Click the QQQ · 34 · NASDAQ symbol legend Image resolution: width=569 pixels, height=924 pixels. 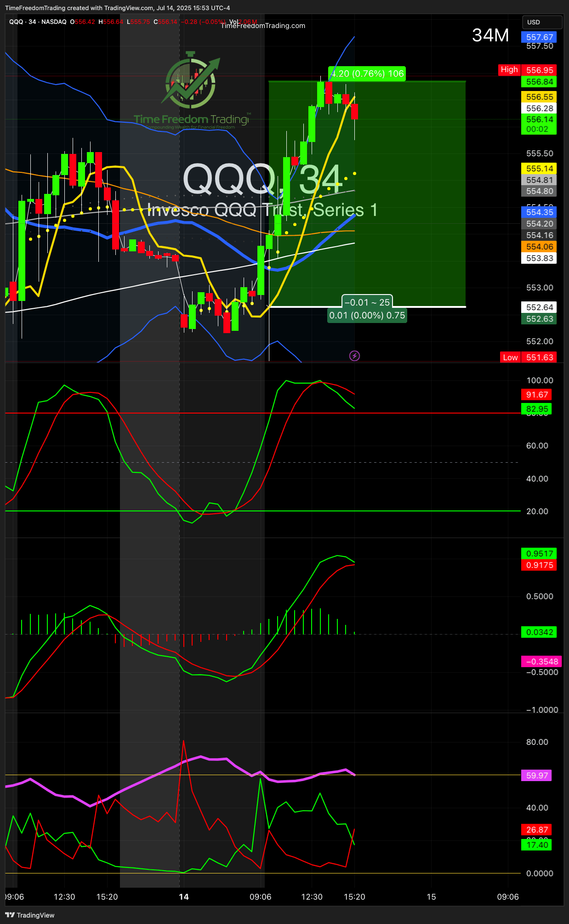pyautogui.click(x=38, y=22)
